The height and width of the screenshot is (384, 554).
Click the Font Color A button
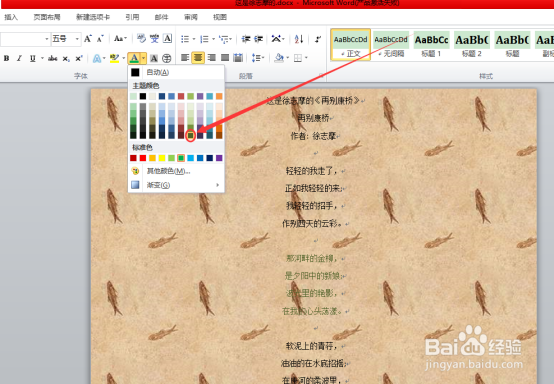(134, 58)
